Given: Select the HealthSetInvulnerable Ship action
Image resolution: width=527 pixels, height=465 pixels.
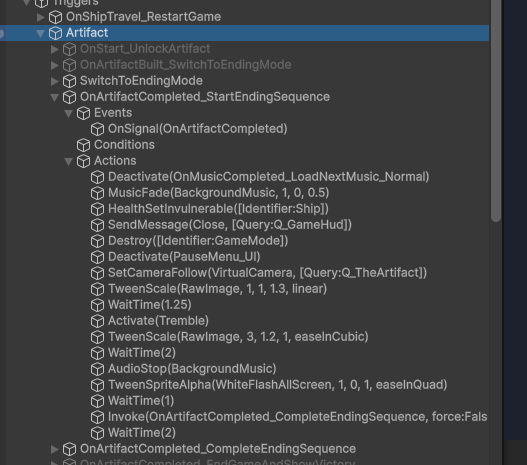Looking at the screenshot, I should [x=218, y=209].
